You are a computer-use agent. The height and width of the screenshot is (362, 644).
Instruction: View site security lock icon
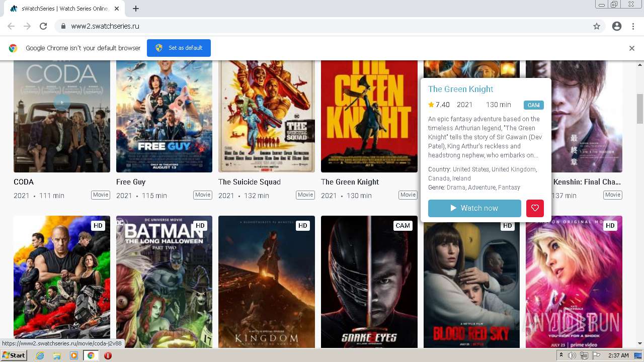63,26
